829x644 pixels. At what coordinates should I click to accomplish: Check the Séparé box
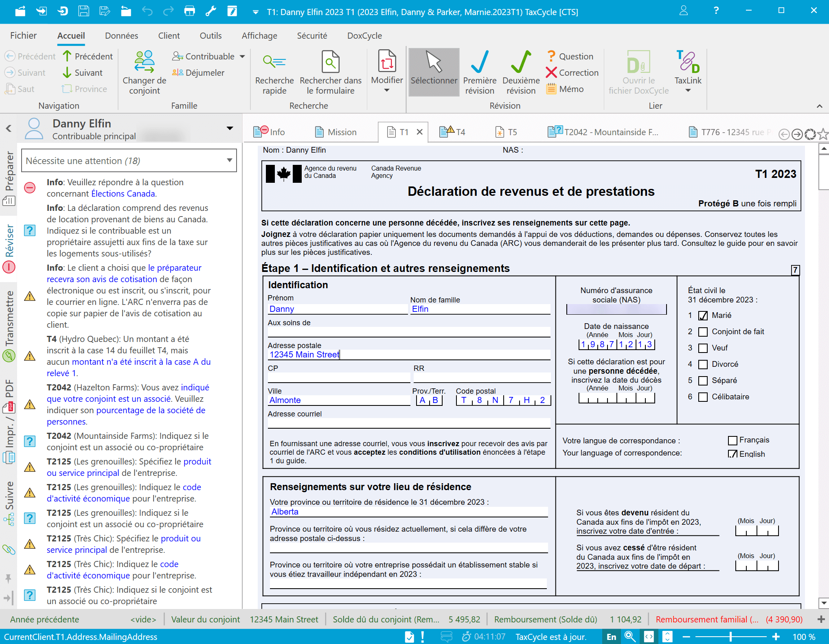(703, 381)
